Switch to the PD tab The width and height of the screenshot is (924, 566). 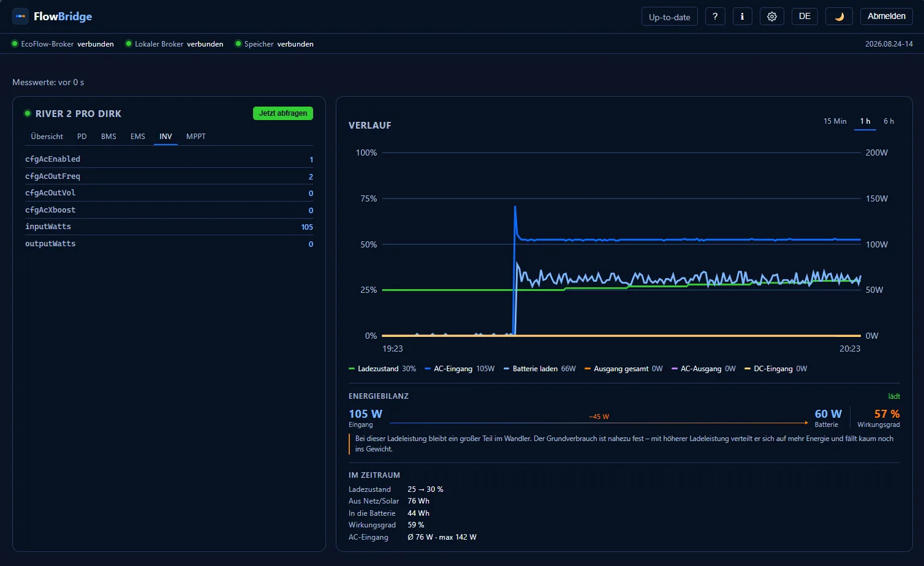coord(82,137)
